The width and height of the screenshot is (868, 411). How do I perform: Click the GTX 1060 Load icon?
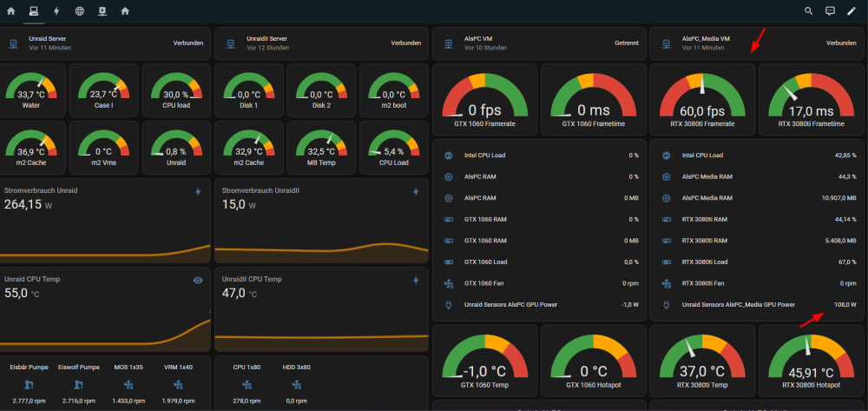[449, 262]
